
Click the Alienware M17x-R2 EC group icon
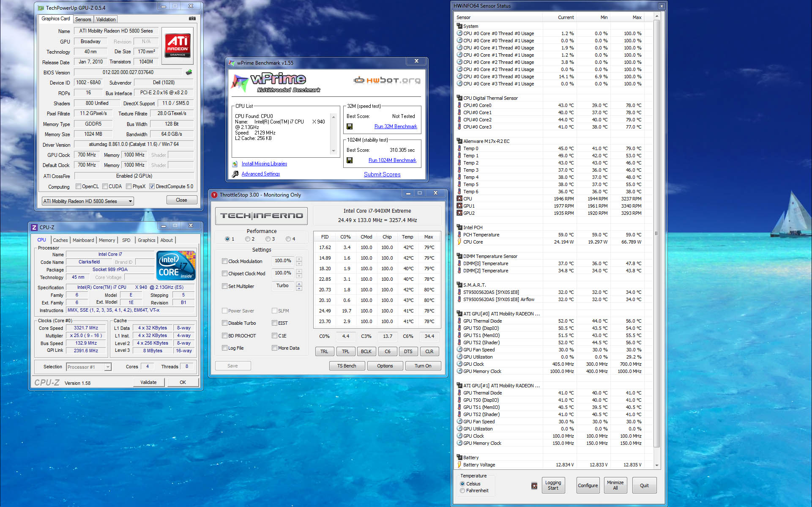point(459,141)
